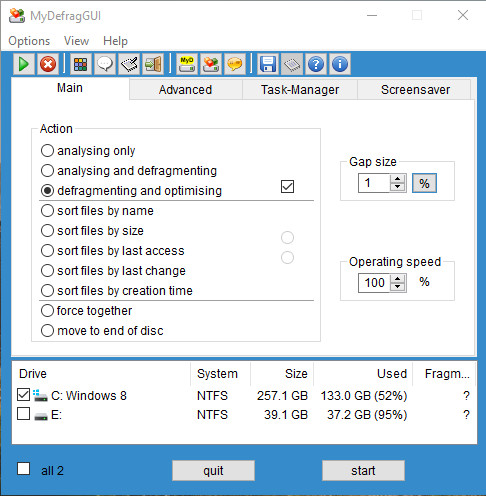This screenshot has width=486, height=496.
Task: Increase Gap size with up arrow
Action: (x=397, y=179)
